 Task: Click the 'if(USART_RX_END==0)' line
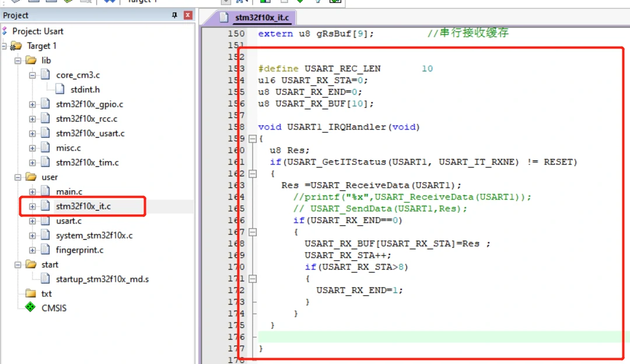point(348,220)
